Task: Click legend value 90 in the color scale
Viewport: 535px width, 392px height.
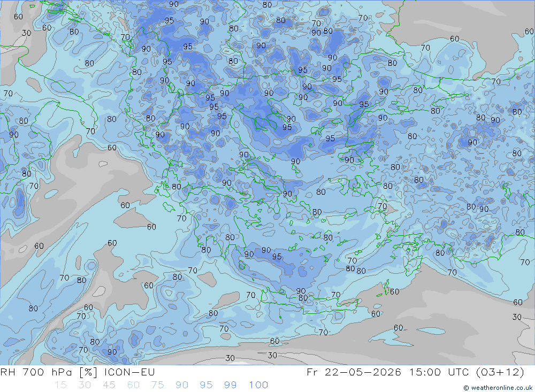Action: (x=182, y=385)
